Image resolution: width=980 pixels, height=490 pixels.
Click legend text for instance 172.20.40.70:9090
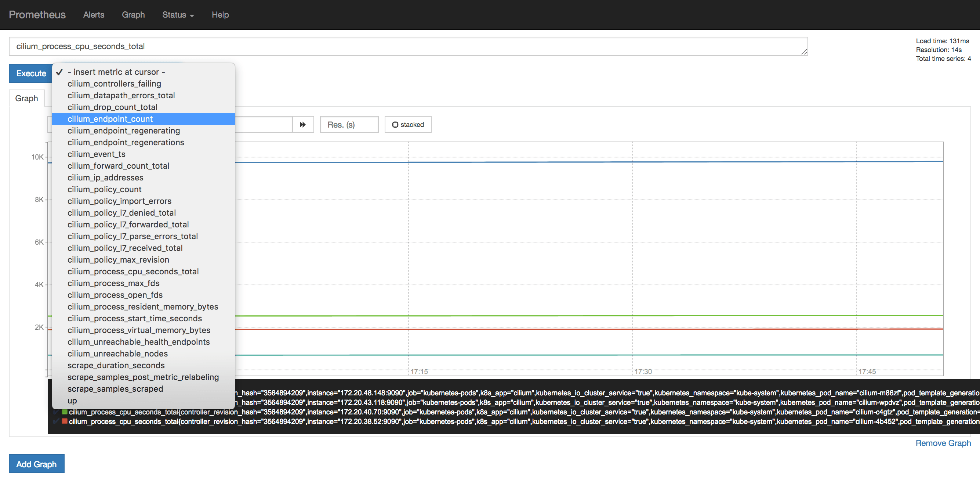(524, 412)
